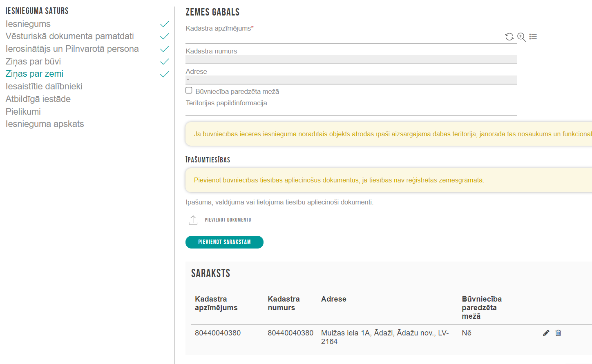
Task: Click the checkmark next to Iesniegums
Action: tap(164, 24)
